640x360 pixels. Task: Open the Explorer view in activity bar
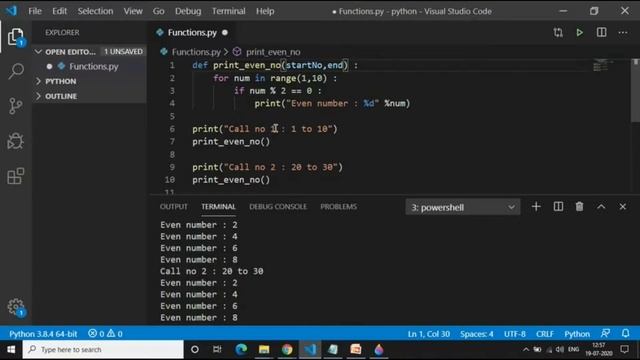pos(16,37)
